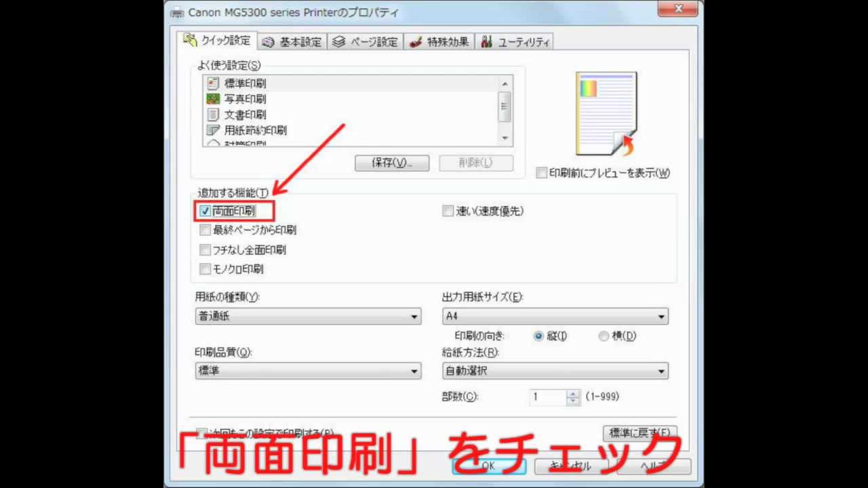Enable 速い(速度優先) checkbox
The height and width of the screenshot is (488, 868).
[448, 211]
